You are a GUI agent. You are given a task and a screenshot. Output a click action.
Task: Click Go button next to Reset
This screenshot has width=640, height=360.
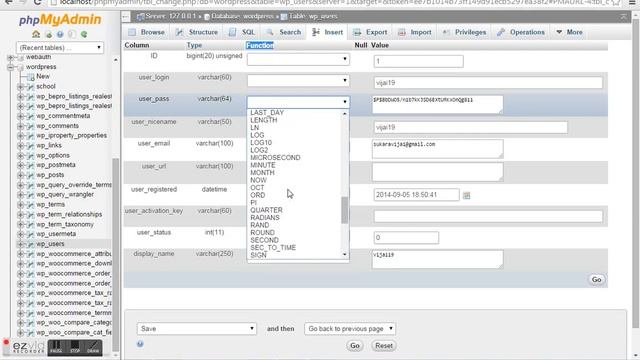[x=355, y=346]
